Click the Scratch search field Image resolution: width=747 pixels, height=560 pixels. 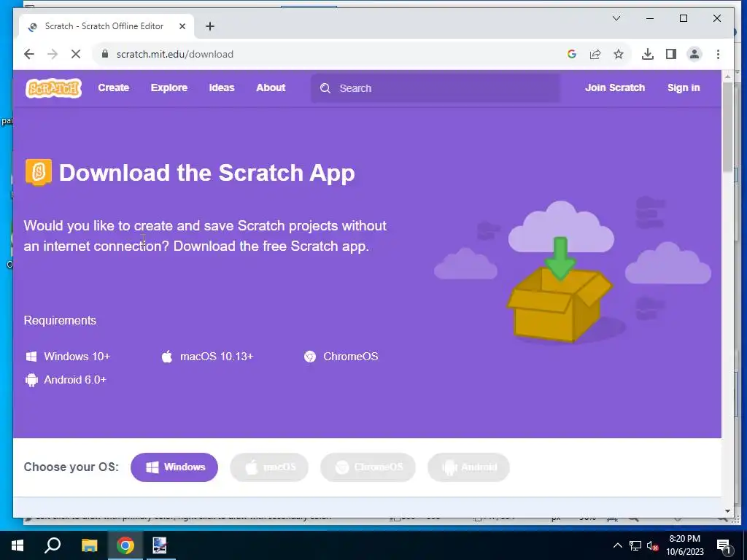coord(436,88)
